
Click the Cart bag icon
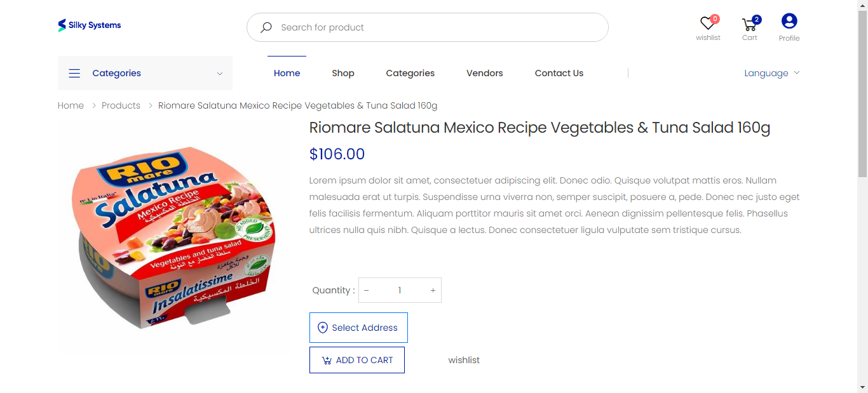click(x=750, y=23)
